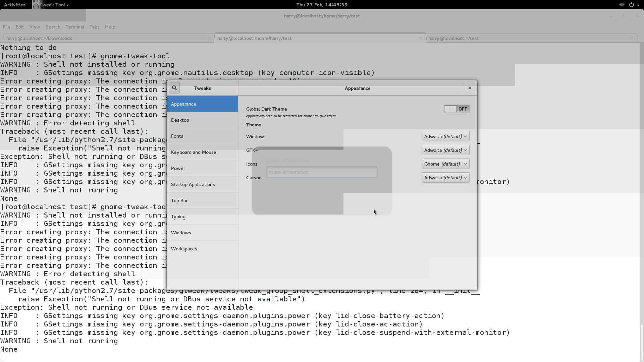Open the power system menu
644x362 pixels.
633,5
